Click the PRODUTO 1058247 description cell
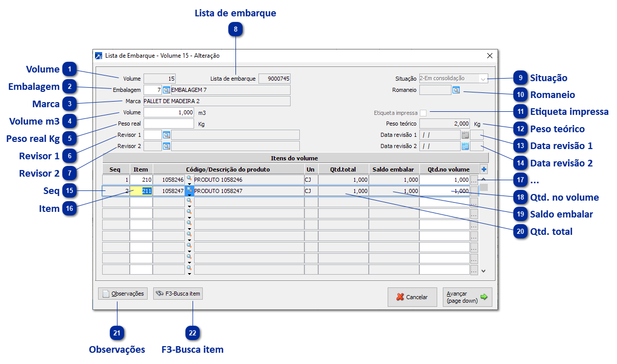 249,191
